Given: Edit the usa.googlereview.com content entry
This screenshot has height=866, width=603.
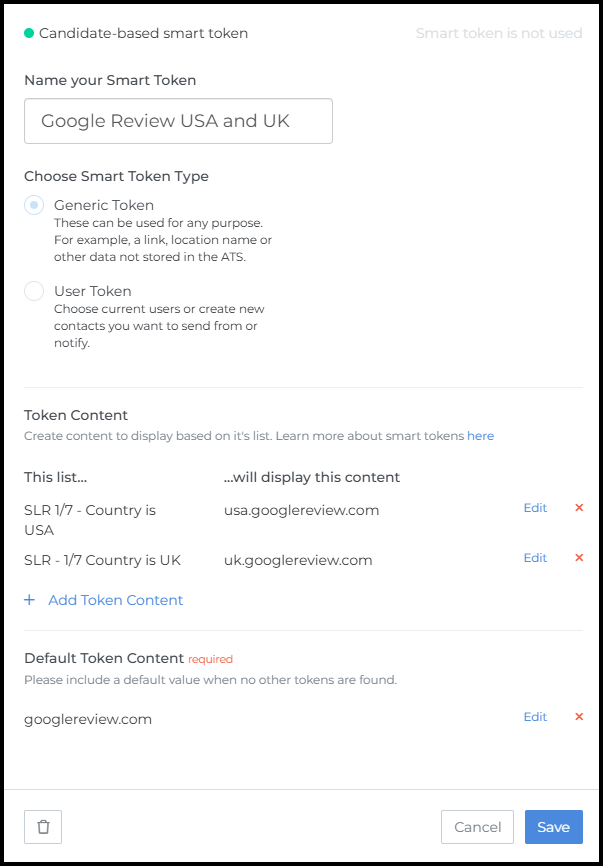Looking at the screenshot, I should point(534,508).
